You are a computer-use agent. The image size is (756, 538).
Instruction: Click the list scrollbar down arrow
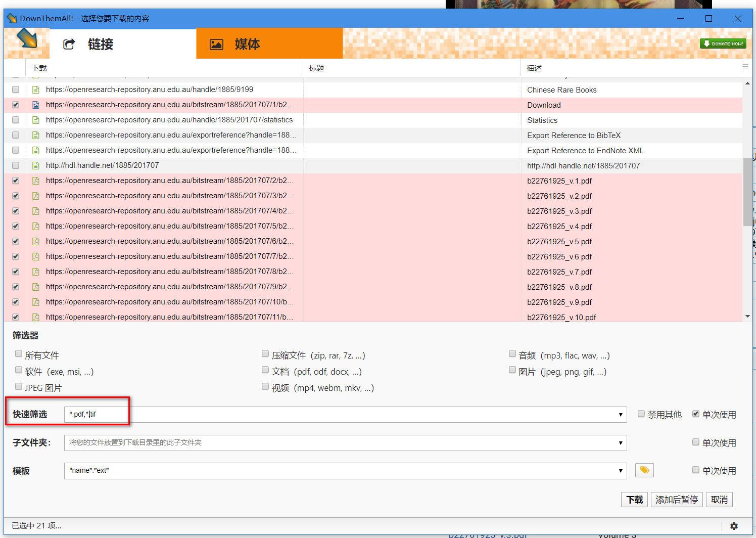tap(747, 317)
